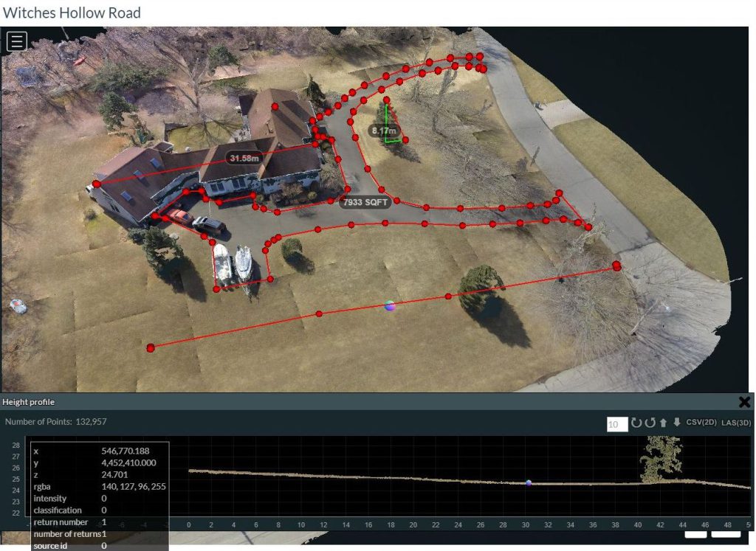
Task: Click the purple point marker in profile chart
Action: pyautogui.click(x=529, y=482)
